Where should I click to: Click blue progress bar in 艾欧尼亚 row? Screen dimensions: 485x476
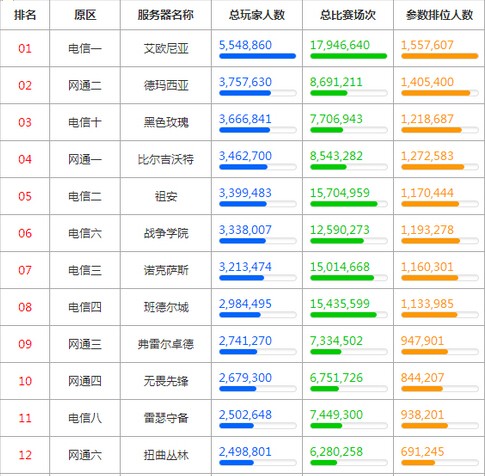258,56
